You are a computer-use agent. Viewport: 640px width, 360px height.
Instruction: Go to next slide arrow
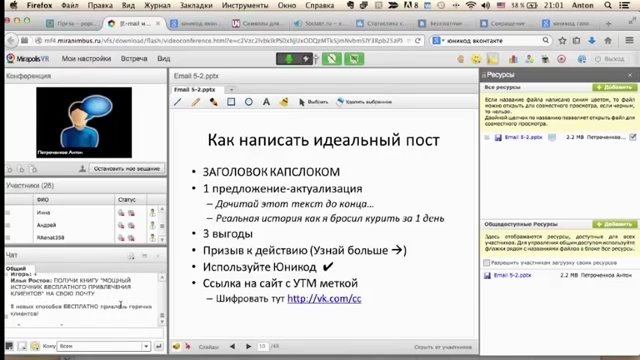tap(249, 347)
